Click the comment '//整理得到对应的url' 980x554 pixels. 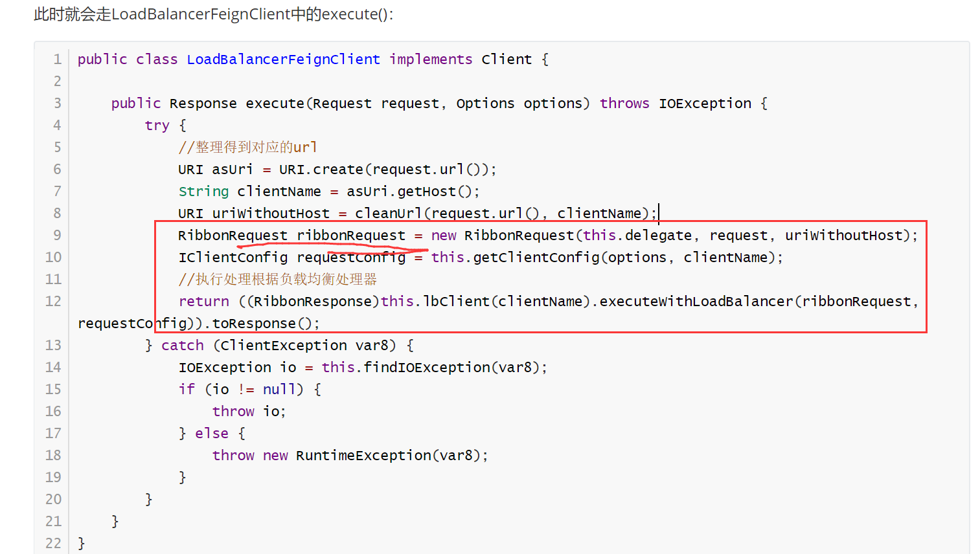[248, 148]
